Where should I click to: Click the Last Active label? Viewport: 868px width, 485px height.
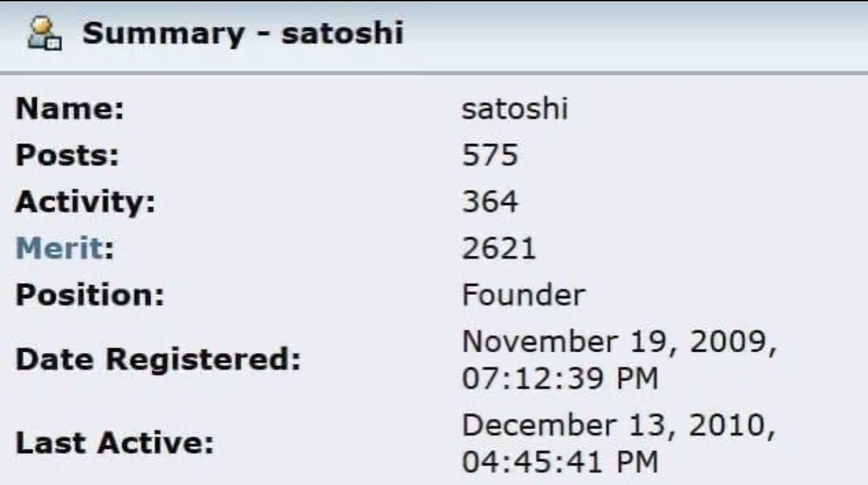[x=114, y=442]
